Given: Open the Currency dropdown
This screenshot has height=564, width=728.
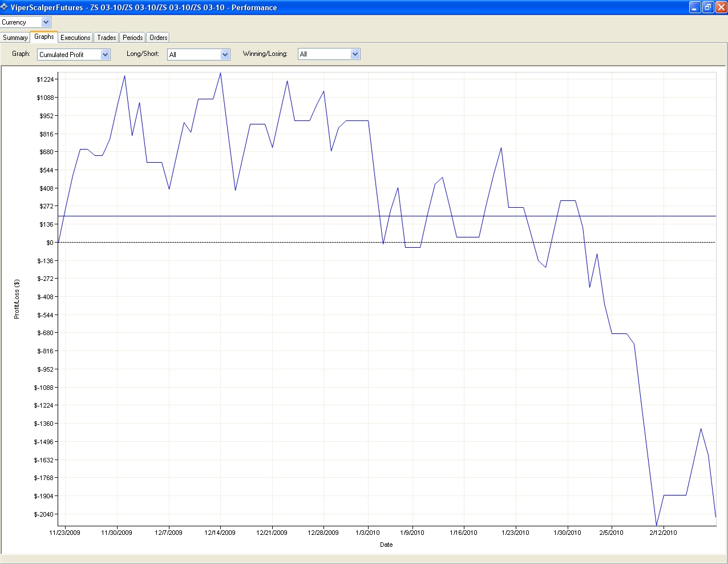Looking at the screenshot, I should point(26,22).
